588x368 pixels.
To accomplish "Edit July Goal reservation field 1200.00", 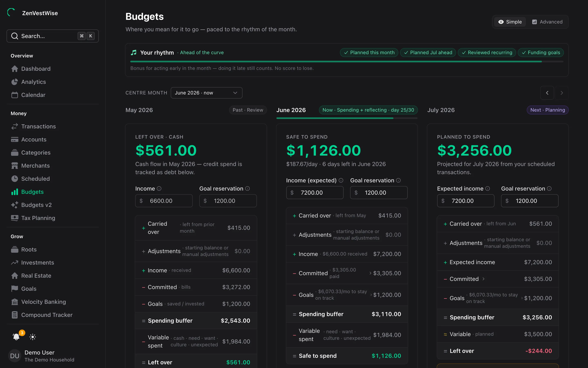I will tap(530, 201).
